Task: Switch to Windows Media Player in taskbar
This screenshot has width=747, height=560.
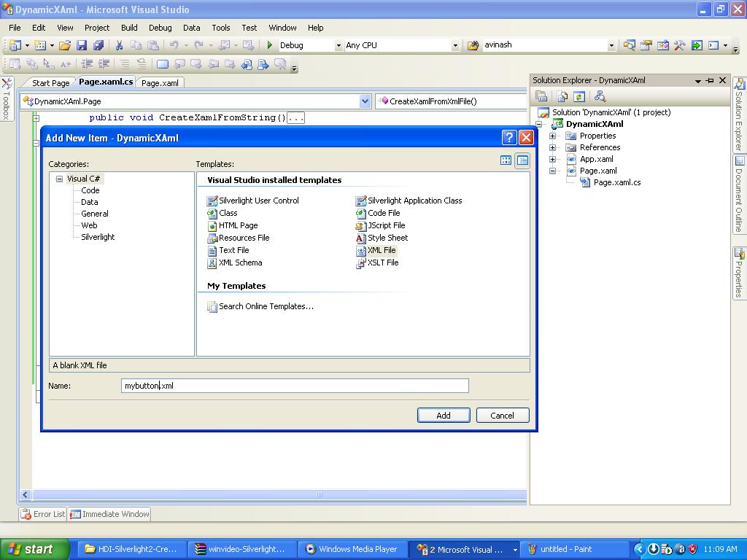Action: point(352,549)
